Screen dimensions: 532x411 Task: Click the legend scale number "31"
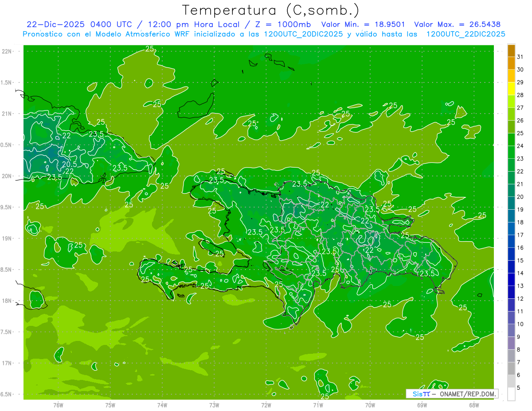(520, 57)
